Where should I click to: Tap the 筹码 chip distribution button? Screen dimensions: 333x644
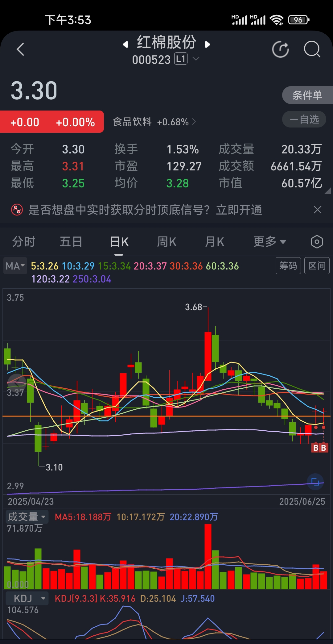288,266
